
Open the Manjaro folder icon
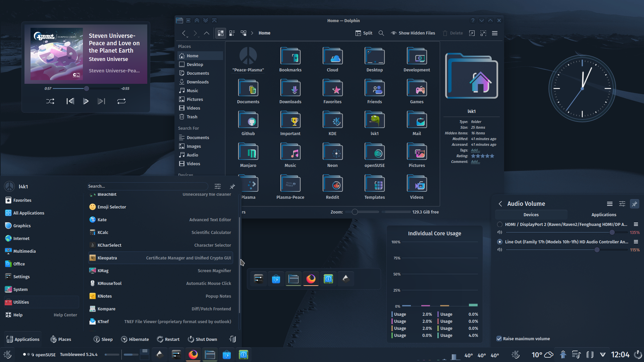click(x=248, y=153)
